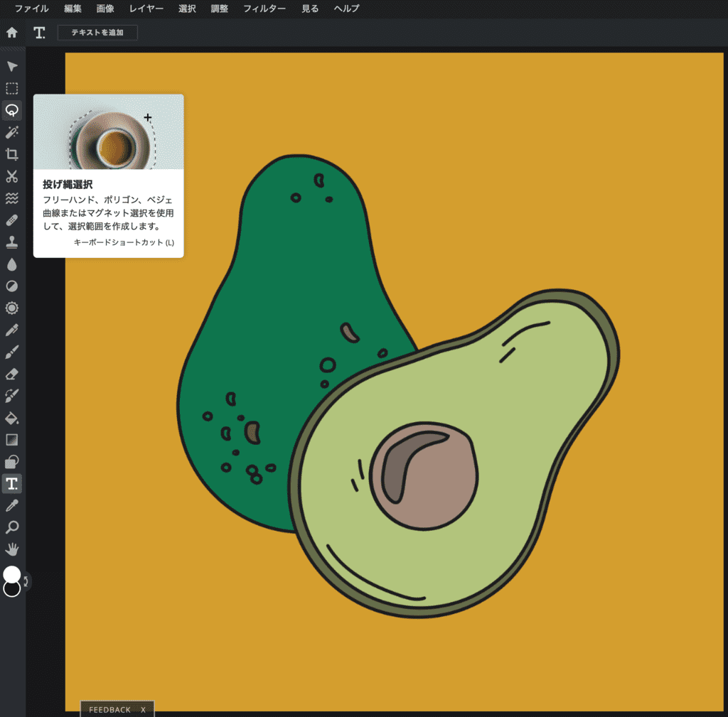Choose the Clone Stamp tool
728x717 pixels.
(x=11, y=242)
